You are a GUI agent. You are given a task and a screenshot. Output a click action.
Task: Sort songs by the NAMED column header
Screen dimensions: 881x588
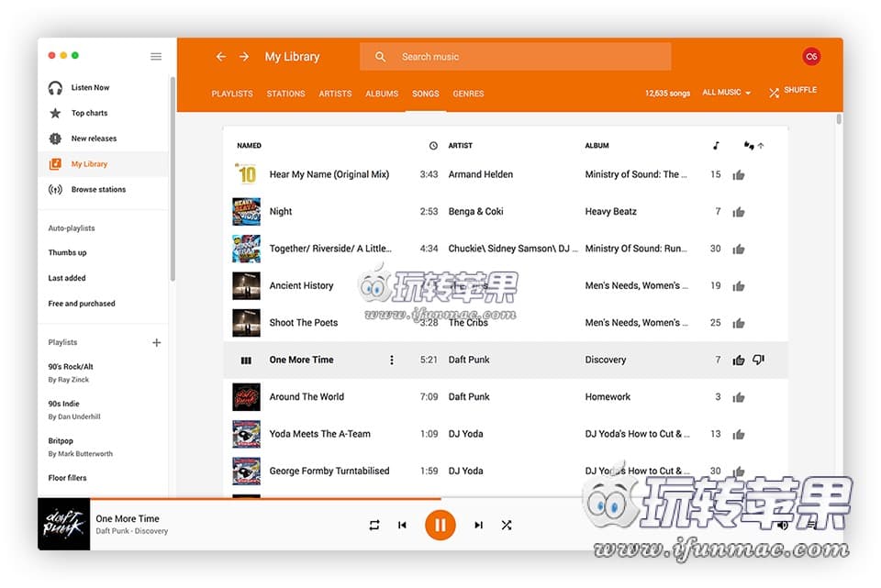(x=249, y=146)
